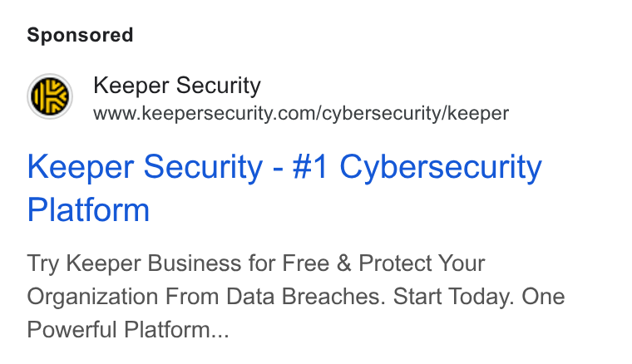Viewport: 632px width, 364px height.
Task: Click 'Protect Your' in the ad description
Action: [422, 263]
